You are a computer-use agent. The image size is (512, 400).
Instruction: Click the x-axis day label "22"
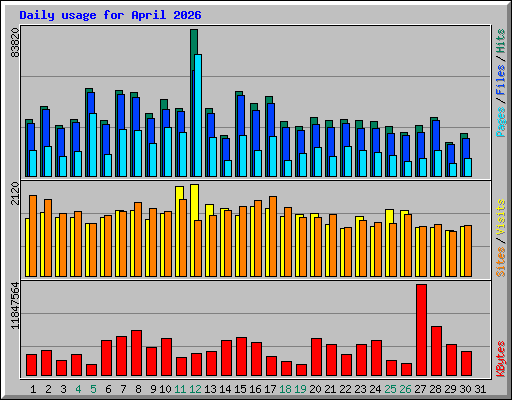[x=345, y=389]
